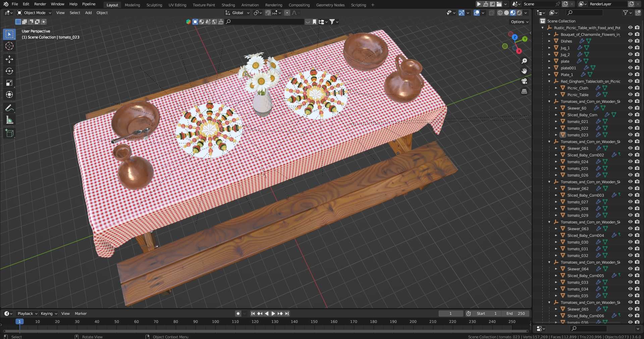Open the Render menu
This screenshot has height=339, width=644.
[40, 4]
